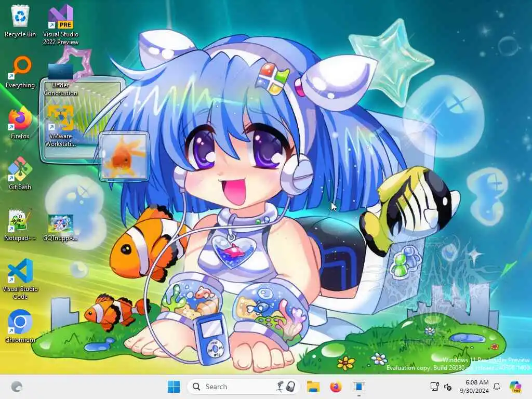
Task: Launch Git Bash from the desktop
Action: coord(20,174)
